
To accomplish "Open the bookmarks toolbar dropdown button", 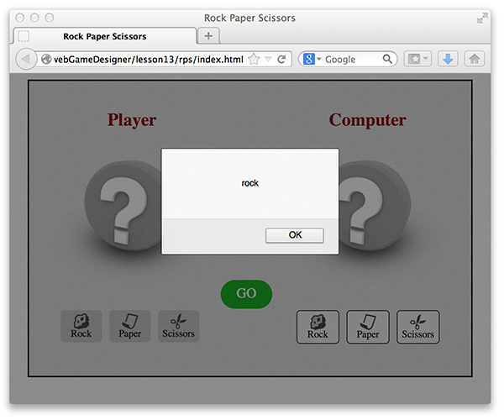I will 417,60.
